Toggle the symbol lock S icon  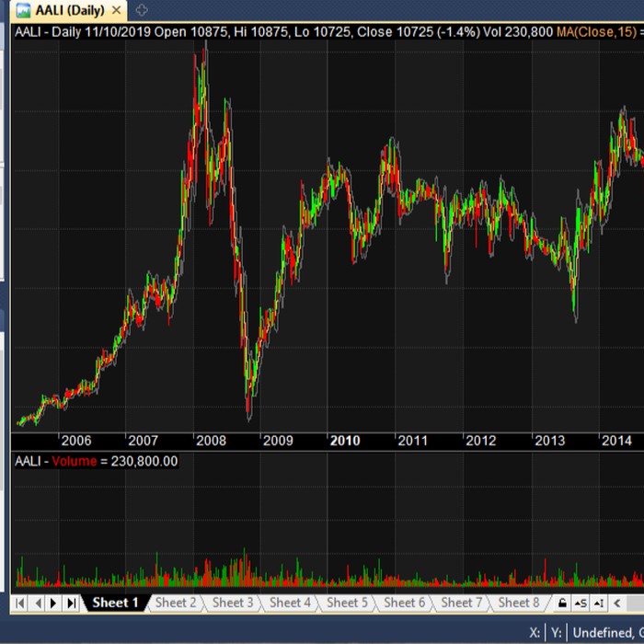tap(581, 604)
